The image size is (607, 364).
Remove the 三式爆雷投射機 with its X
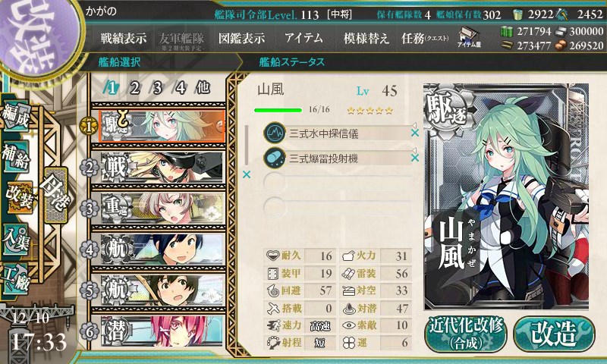coord(414,158)
